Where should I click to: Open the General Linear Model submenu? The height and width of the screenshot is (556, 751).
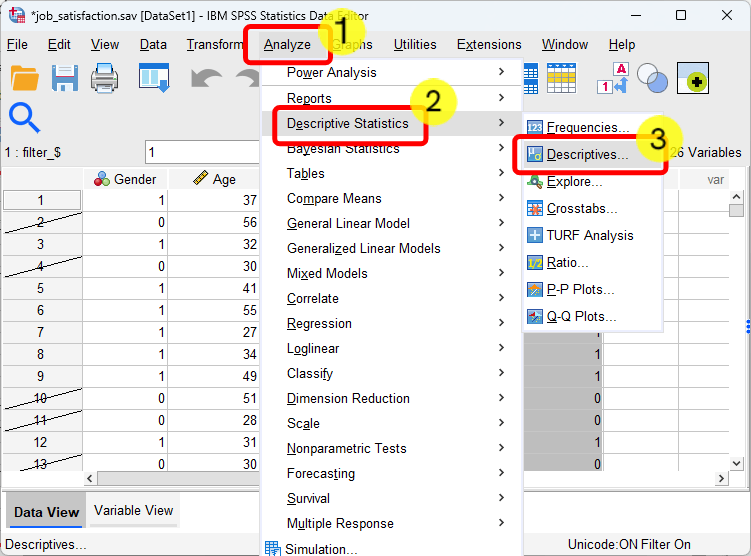392,223
